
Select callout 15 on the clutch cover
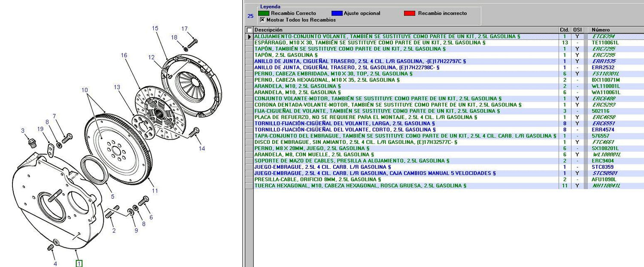click(155, 28)
